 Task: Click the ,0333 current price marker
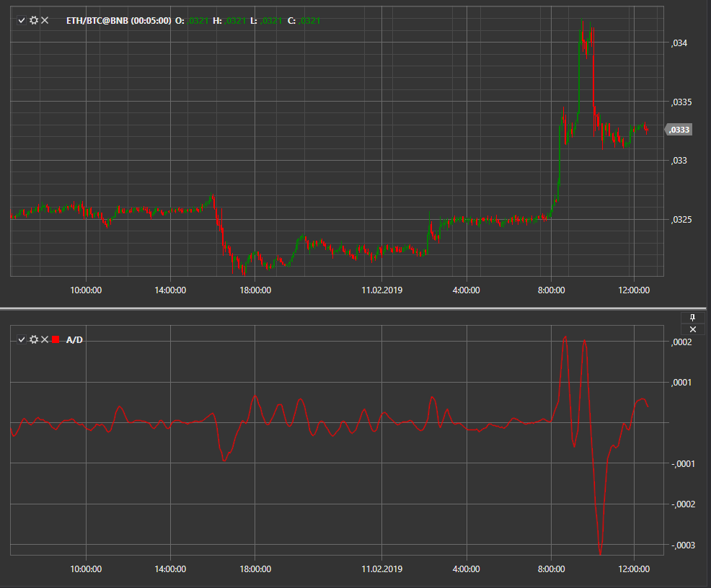679,130
